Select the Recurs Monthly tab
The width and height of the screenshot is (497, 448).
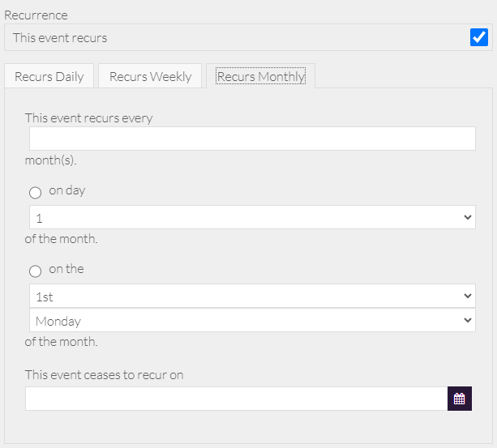[260, 77]
